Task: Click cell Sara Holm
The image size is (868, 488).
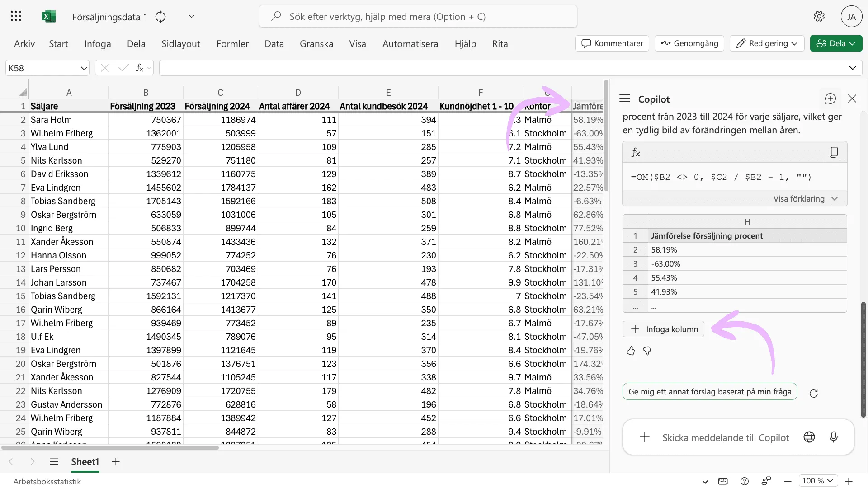Action: tap(69, 120)
